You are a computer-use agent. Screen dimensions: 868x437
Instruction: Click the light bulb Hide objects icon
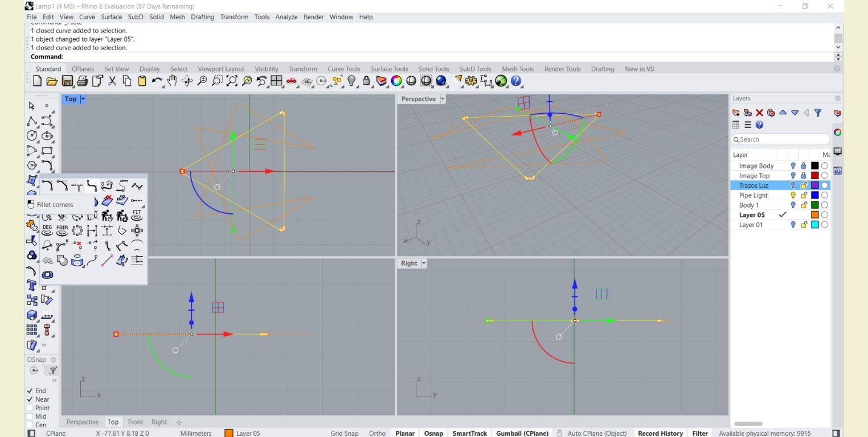point(351,81)
